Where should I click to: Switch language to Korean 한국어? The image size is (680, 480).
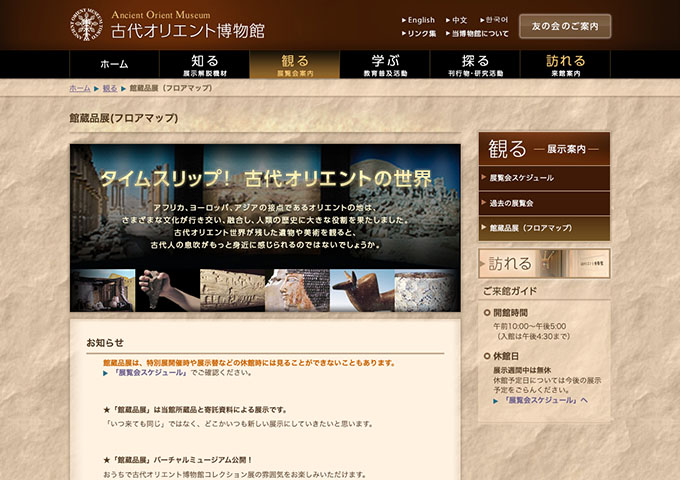494,20
